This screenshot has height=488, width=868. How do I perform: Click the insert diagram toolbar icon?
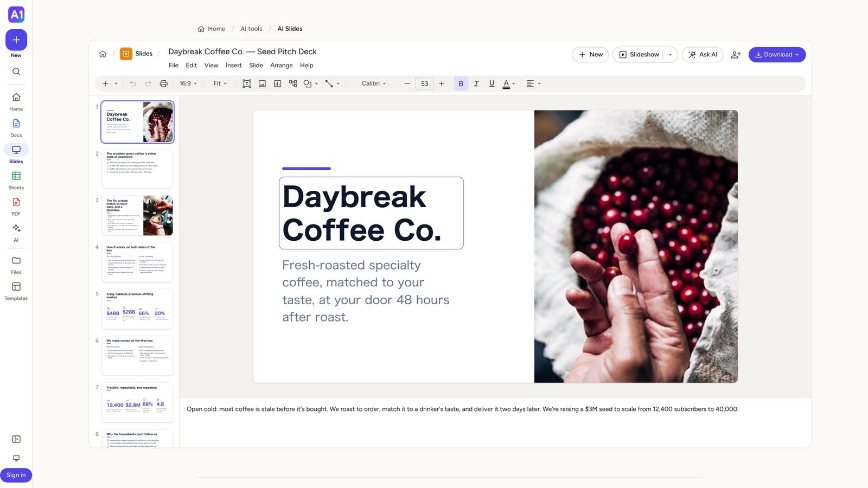click(x=293, y=84)
